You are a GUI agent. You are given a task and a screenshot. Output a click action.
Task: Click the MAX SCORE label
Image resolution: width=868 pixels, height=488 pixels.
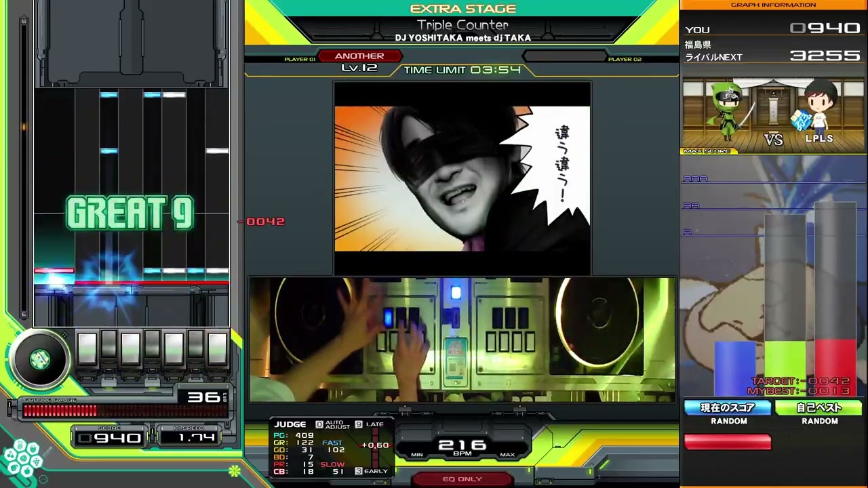pos(706,151)
